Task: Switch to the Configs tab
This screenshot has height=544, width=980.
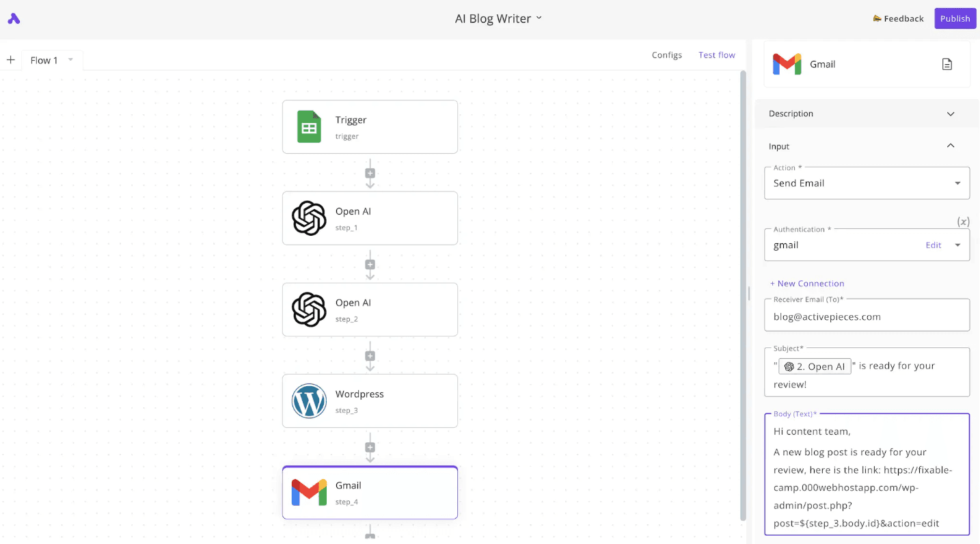Action: tap(666, 55)
